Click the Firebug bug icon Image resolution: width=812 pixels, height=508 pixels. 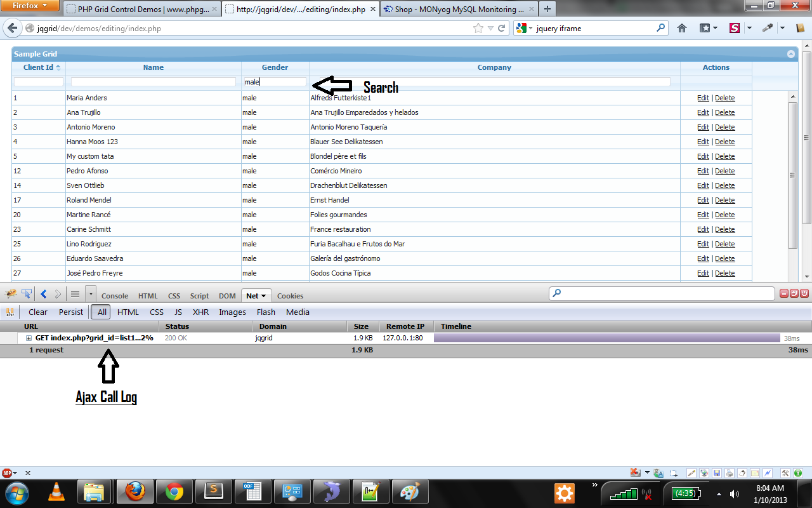click(11, 294)
